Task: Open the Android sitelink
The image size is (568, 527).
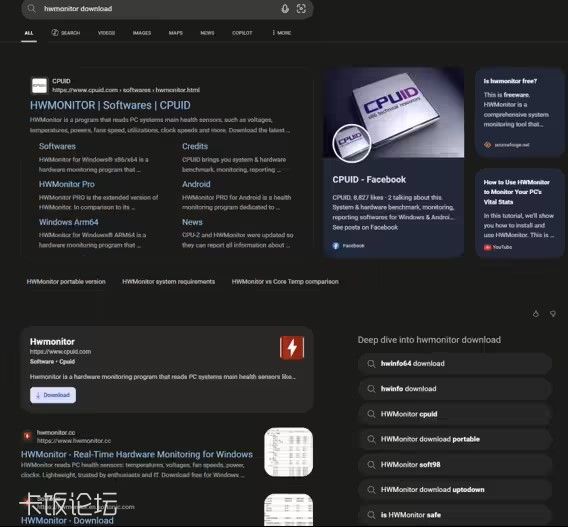Action: pos(196,184)
